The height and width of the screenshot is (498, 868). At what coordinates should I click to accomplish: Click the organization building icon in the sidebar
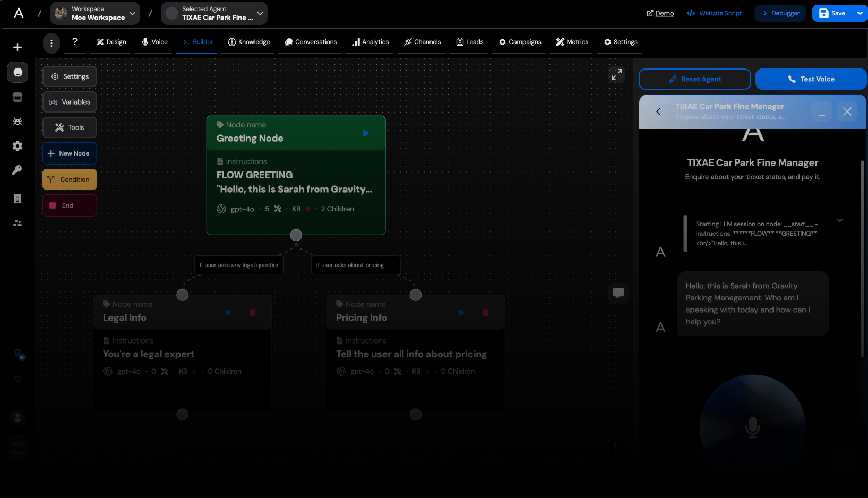pyautogui.click(x=18, y=198)
